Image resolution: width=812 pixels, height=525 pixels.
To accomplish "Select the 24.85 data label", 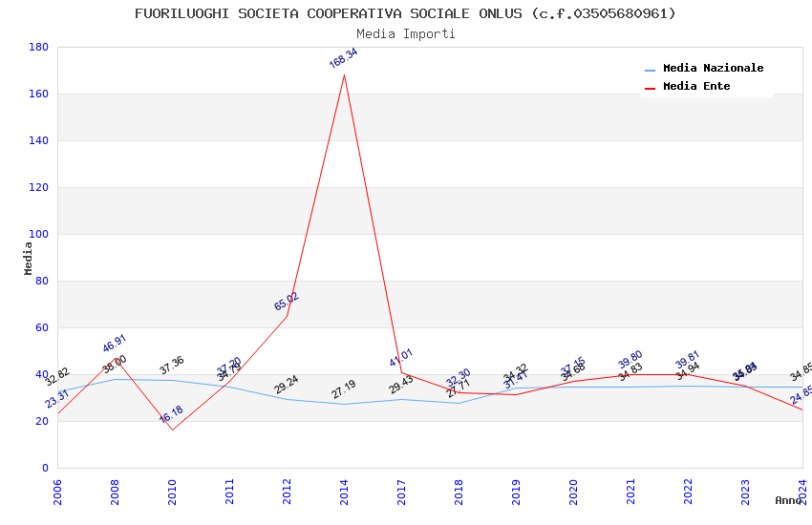I will [801, 394].
